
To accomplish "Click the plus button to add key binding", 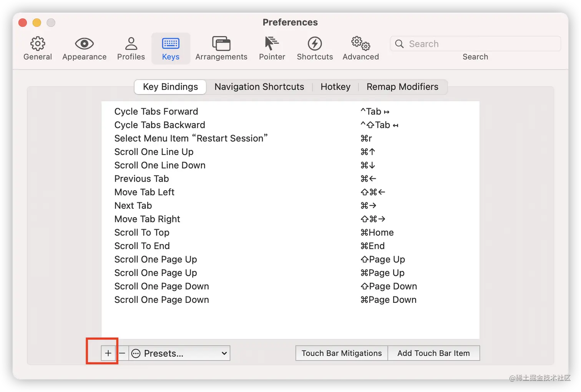I will [x=108, y=353].
